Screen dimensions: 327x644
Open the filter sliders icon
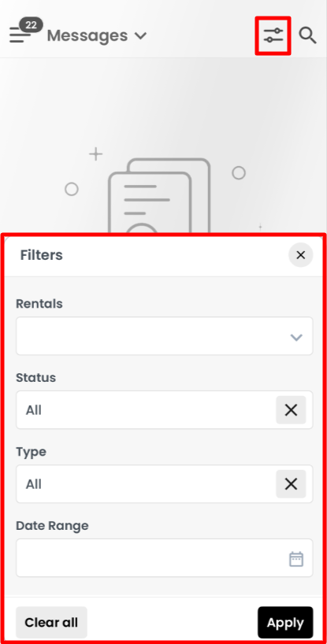[x=273, y=35]
